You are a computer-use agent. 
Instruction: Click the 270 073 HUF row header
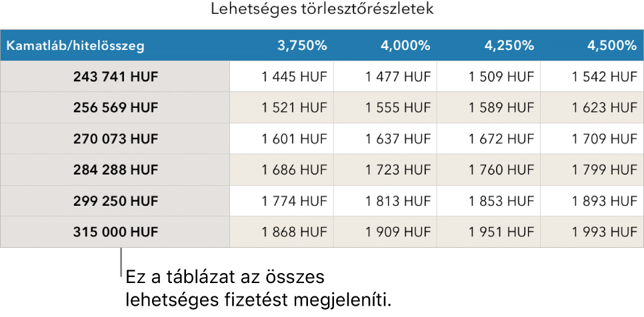[115, 139]
